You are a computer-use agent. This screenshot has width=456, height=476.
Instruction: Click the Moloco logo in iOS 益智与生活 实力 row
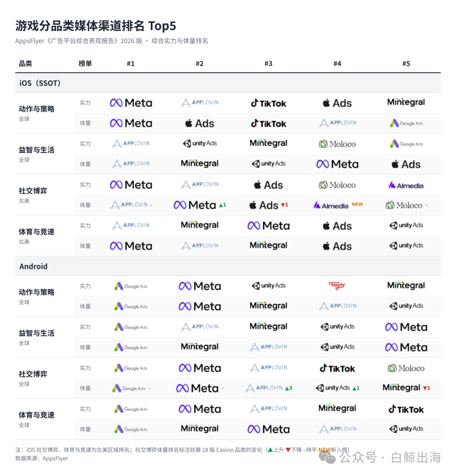(337, 144)
